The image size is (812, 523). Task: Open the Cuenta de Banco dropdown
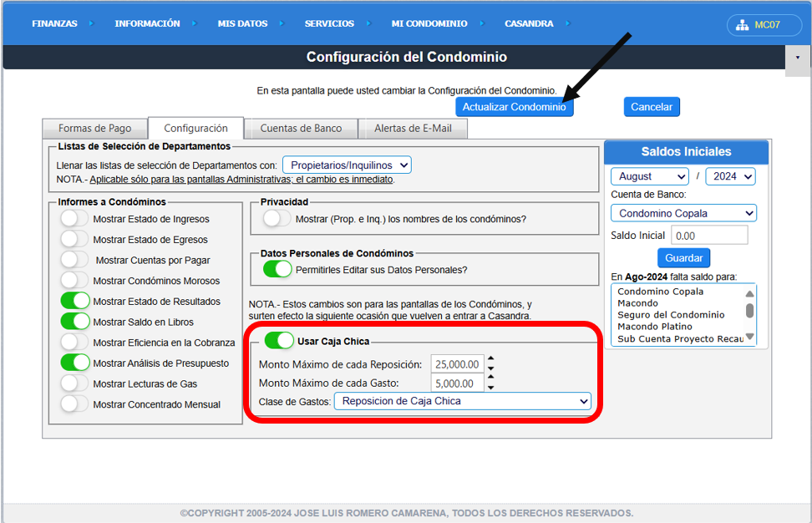tap(683, 213)
